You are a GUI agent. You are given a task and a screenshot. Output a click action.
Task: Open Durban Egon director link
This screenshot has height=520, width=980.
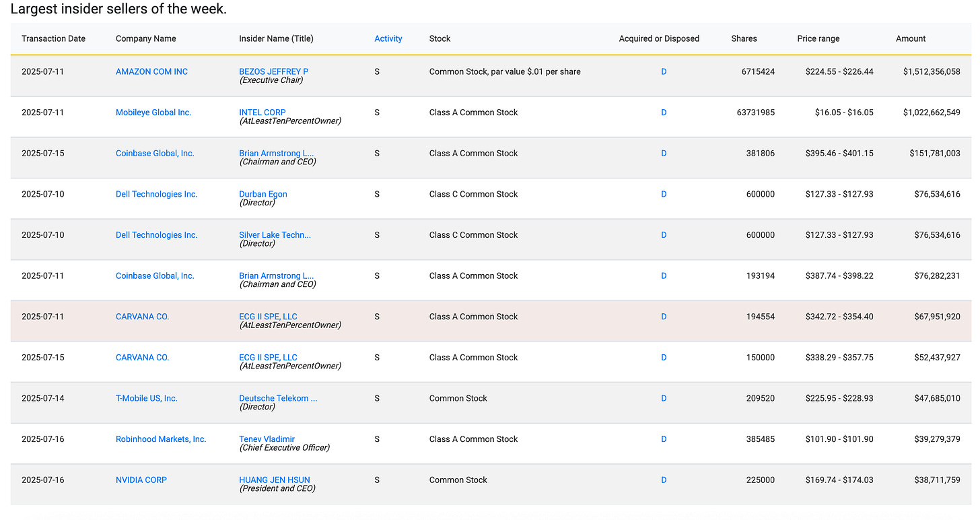(263, 194)
